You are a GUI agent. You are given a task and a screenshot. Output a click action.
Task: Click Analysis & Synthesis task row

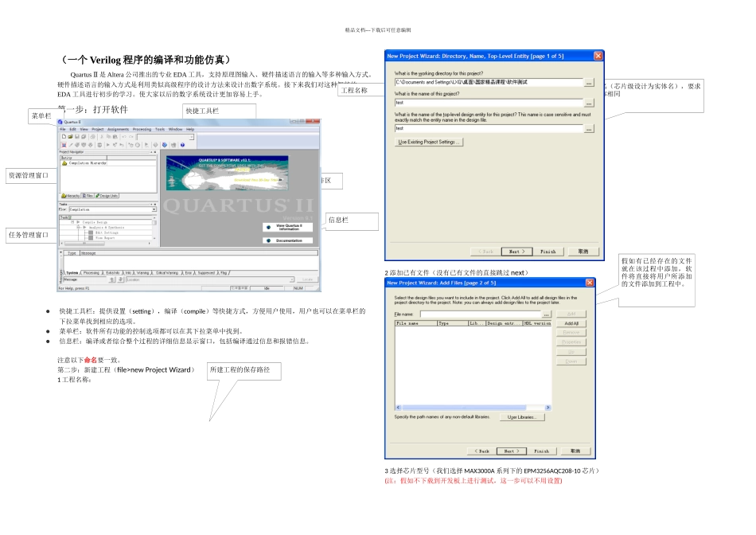[x=106, y=227]
